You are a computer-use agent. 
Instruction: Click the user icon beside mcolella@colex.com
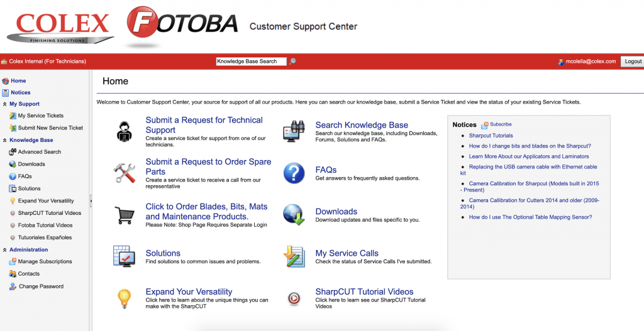pos(561,62)
